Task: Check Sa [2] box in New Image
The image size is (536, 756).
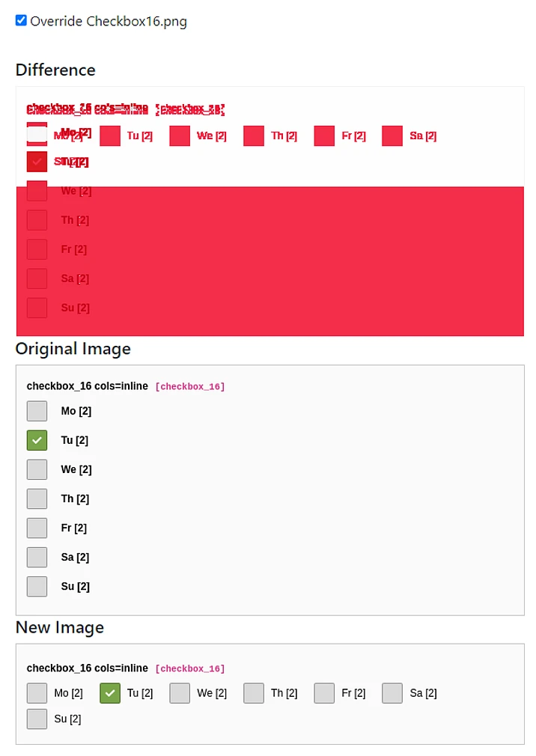Action: [x=392, y=693]
